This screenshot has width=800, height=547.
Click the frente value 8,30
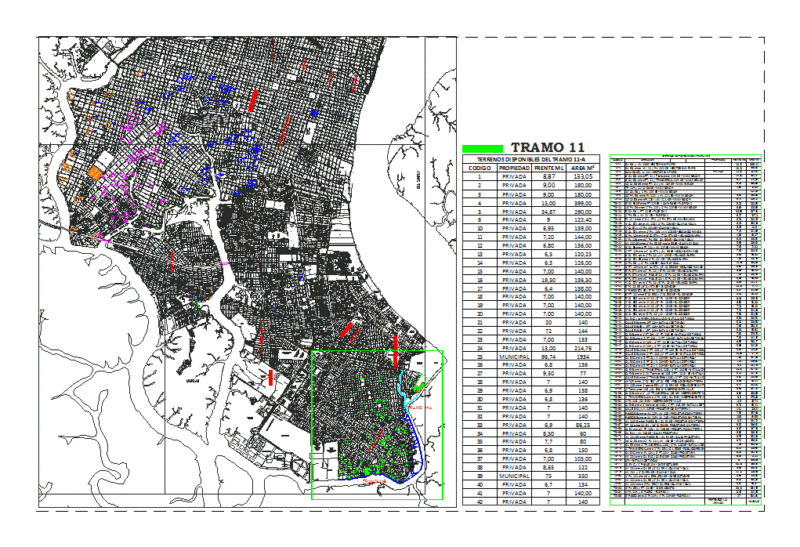[x=548, y=433]
